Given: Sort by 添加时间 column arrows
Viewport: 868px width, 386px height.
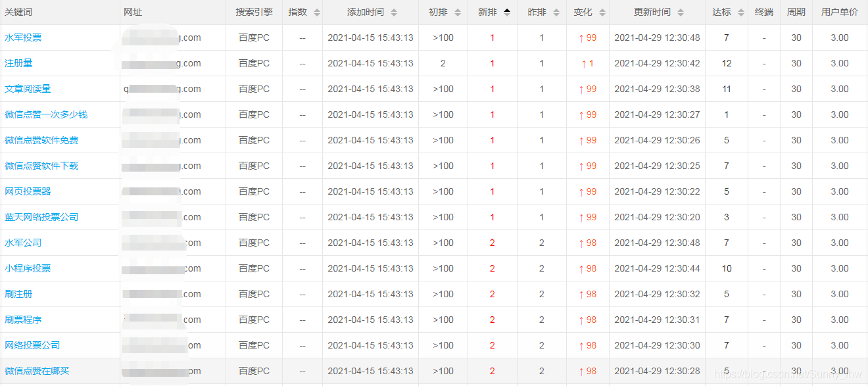Looking at the screenshot, I should click(394, 12).
